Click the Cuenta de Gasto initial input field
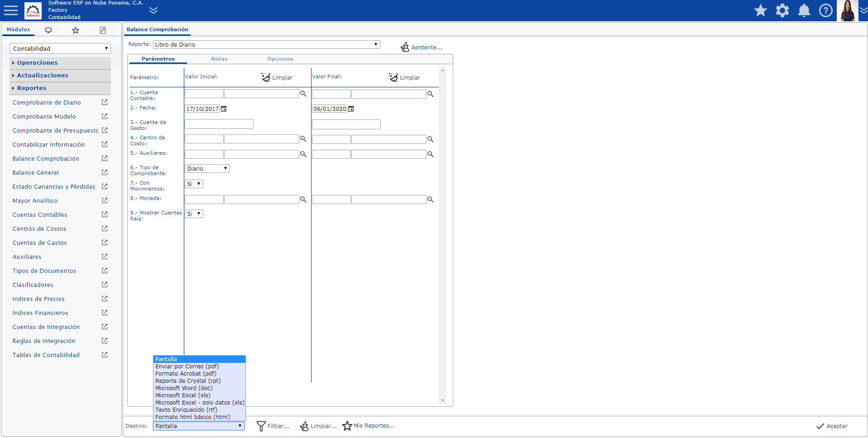Image resolution: width=868 pixels, height=438 pixels. point(219,124)
